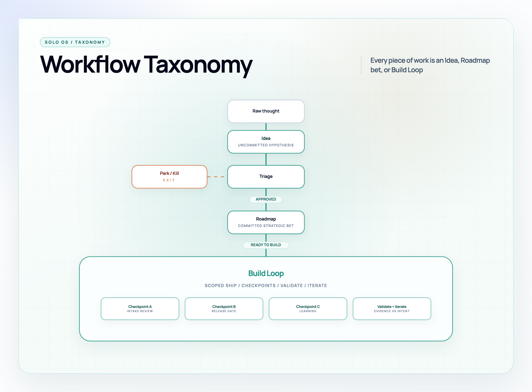The height and width of the screenshot is (392, 532).
Task: Click the COMMITTED STRATEGIC BET label
Action: [266, 226]
